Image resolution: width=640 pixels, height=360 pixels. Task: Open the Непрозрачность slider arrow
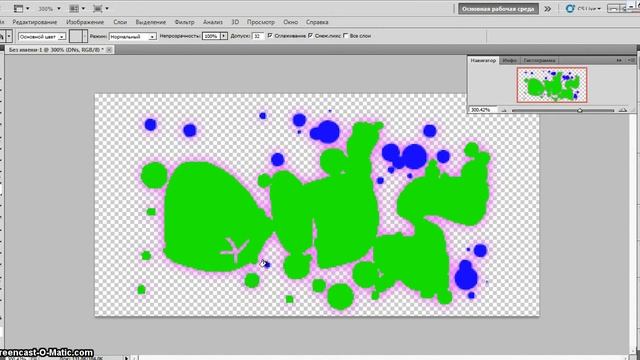[x=224, y=36]
